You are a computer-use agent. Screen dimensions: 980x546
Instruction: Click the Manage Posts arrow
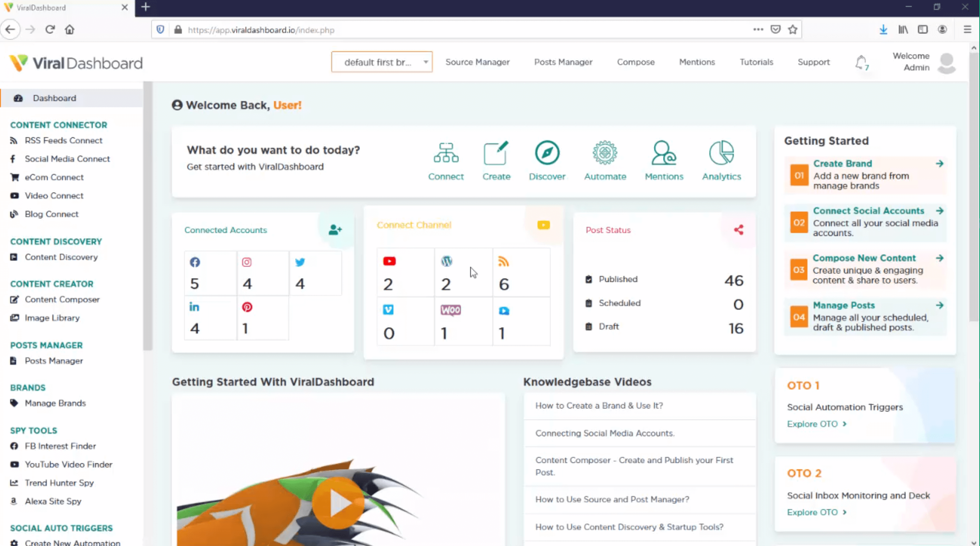pyautogui.click(x=940, y=305)
